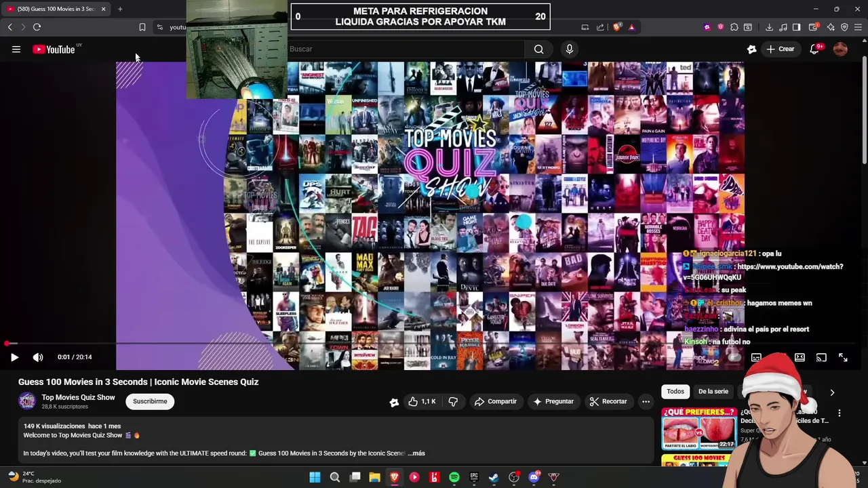Bookmark this page
The width and height of the screenshot is (868, 488).
142,27
